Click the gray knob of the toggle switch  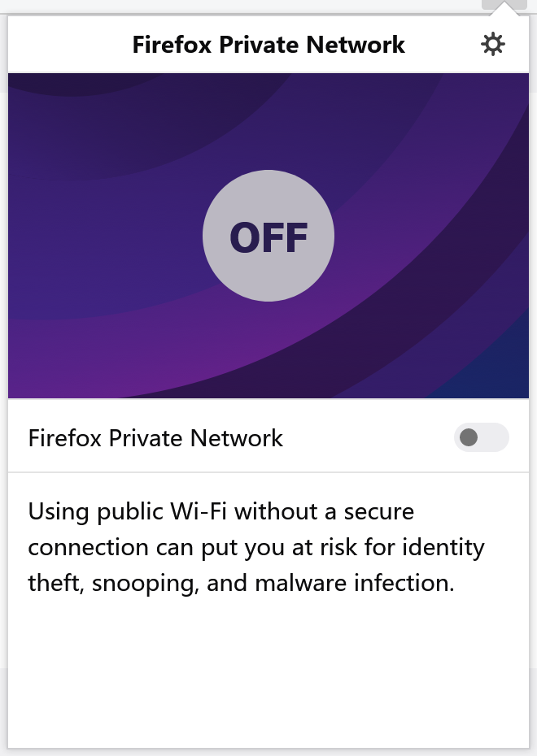(x=469, y=437)
